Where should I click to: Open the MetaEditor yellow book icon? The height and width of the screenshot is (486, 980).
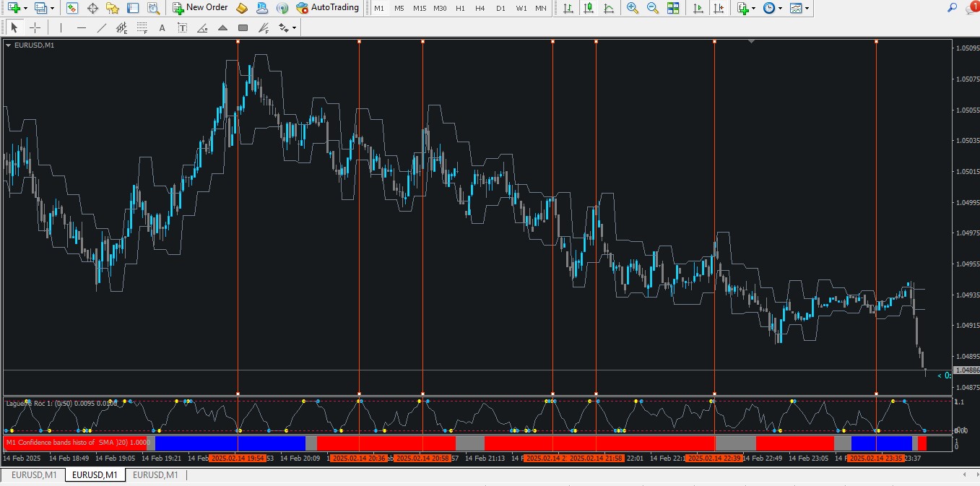242,8
